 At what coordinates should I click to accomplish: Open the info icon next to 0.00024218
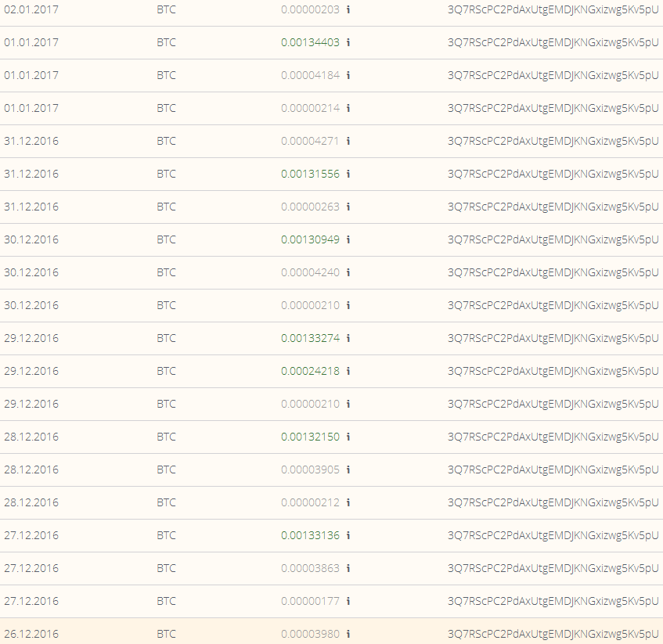[x=348, y=371]
